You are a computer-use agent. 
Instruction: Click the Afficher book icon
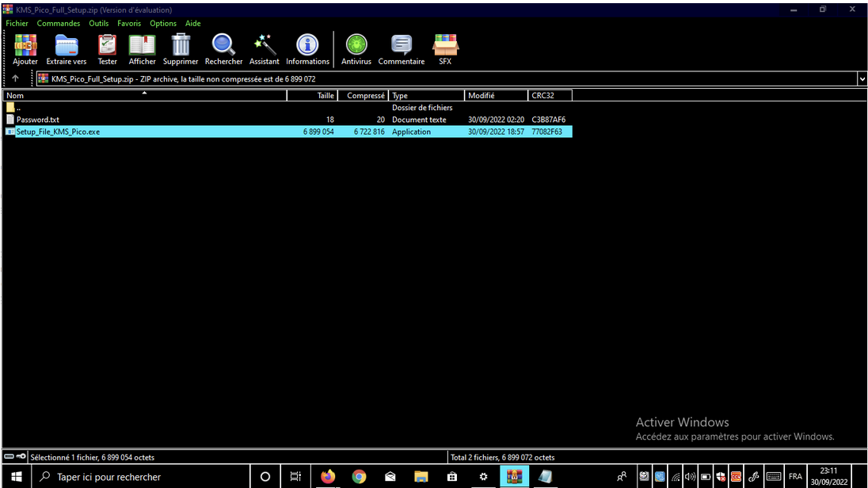pyautogui.click(x=143, y=49)
